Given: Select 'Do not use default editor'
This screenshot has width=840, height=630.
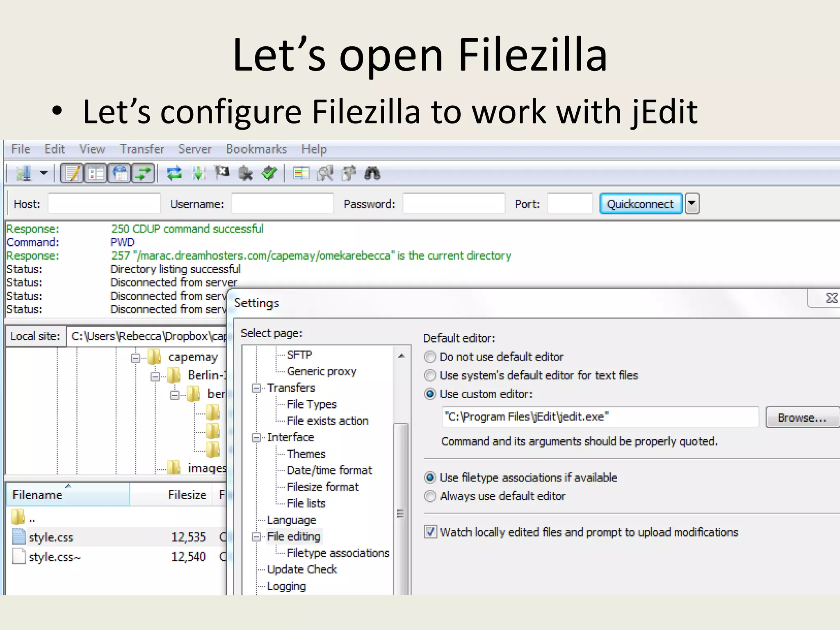Looking at the screenshot, I should click(430, 357).
